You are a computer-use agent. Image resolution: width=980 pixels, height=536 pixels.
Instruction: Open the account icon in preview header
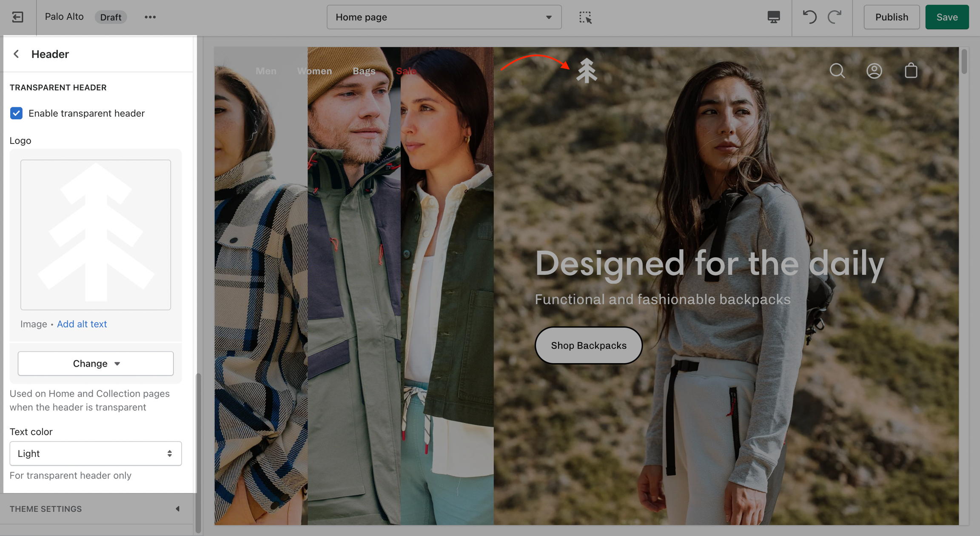pos(874,71)
